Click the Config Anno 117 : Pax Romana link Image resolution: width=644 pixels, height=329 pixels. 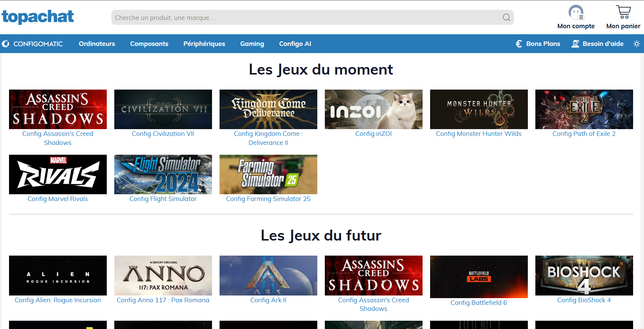click(x=163, y=300)
